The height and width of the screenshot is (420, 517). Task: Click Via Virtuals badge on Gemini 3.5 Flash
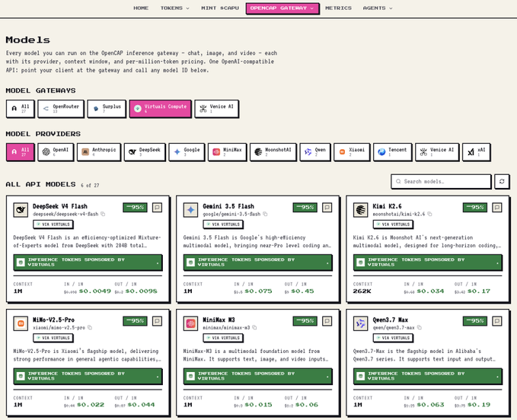(x=223, y=224)
